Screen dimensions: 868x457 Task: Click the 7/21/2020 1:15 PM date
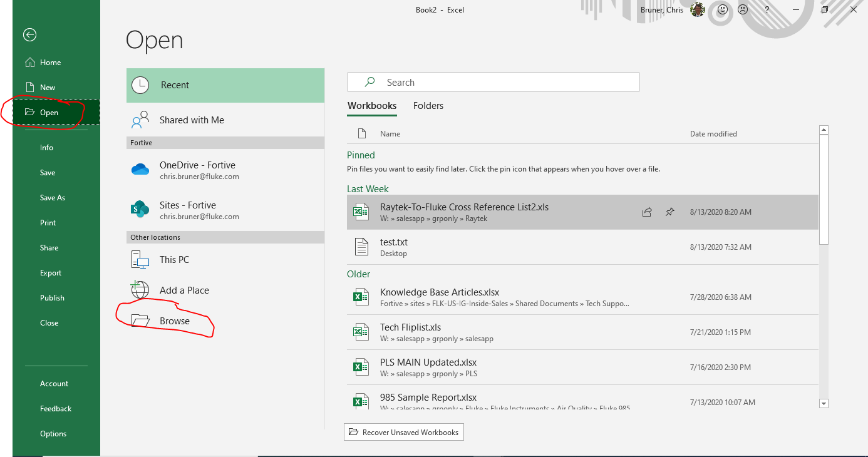click(720, 332)
